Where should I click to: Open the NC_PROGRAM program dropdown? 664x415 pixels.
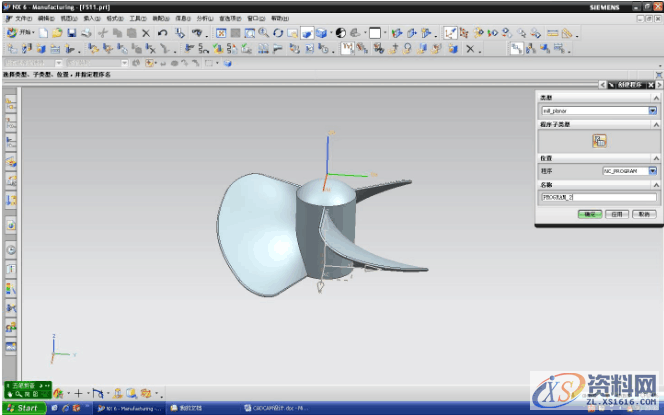652,171
